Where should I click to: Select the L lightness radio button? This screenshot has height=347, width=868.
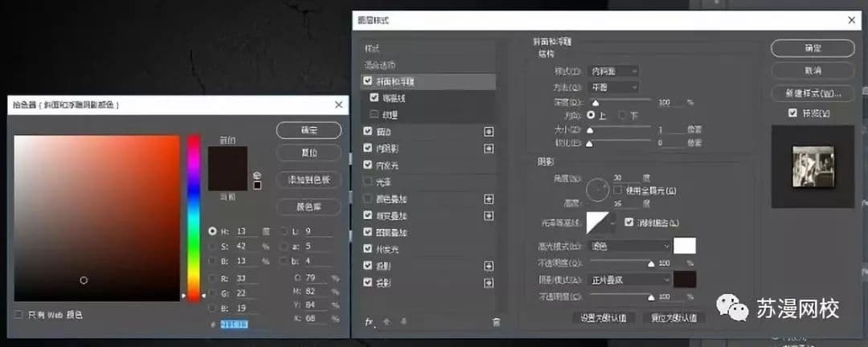click(284, 231)
